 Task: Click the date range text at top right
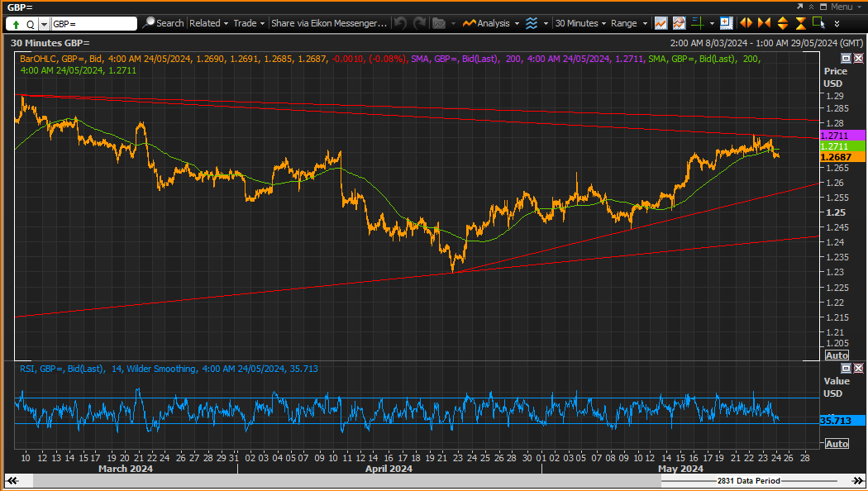766,43
